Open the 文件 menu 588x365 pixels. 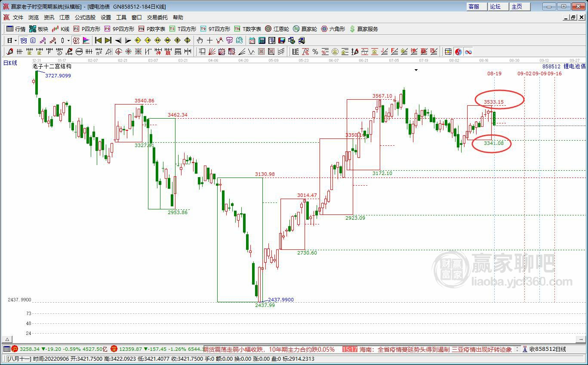click(18, 18)
